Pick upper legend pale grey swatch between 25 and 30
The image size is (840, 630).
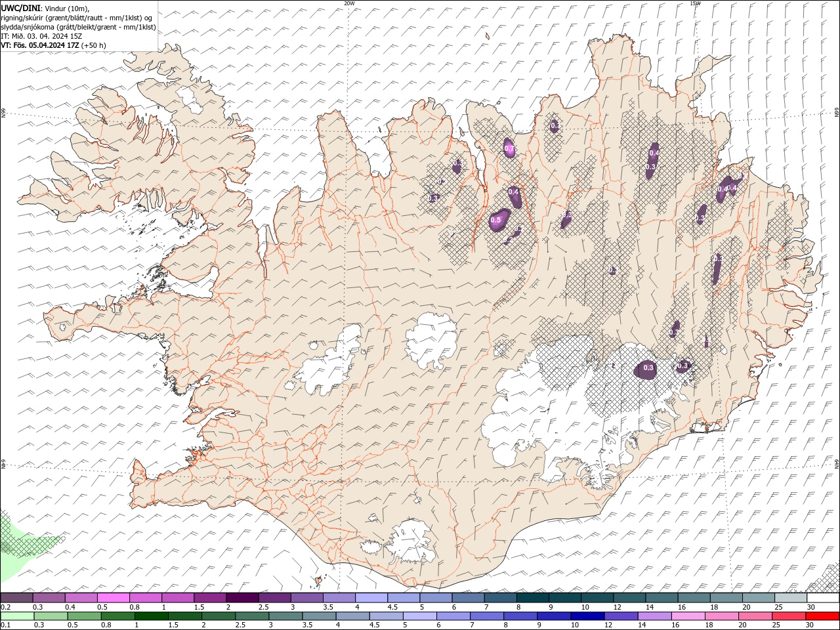pyautogui.click(x=790, y=598)
